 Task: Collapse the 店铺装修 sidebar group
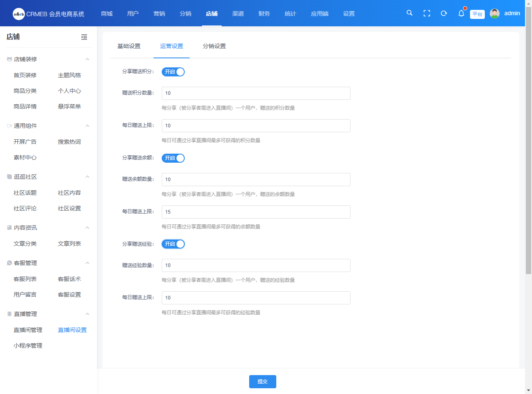pyautogui.click(x=87, y=59)
